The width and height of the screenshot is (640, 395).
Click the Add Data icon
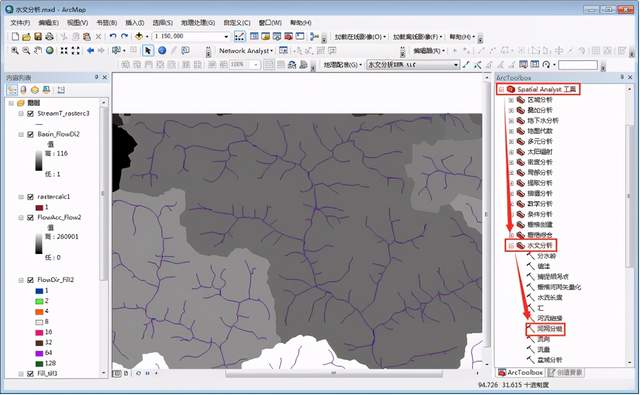click(x=139, y=37)
